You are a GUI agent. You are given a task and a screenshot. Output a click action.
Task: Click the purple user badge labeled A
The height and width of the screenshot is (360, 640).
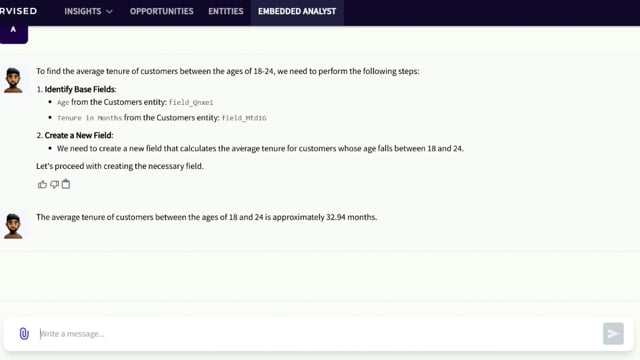click(13, 33)
